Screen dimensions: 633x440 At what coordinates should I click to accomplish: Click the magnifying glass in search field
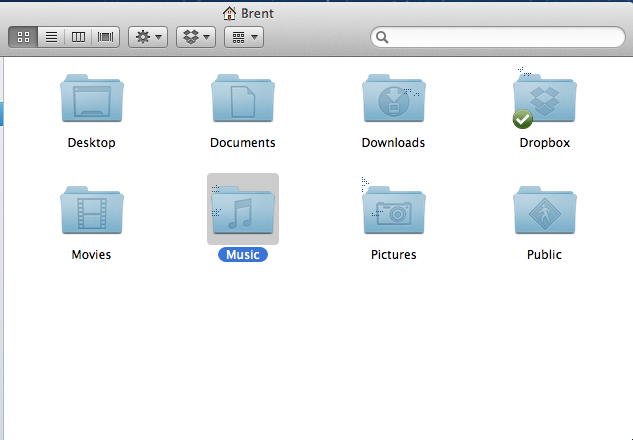(x=382, y=37)
